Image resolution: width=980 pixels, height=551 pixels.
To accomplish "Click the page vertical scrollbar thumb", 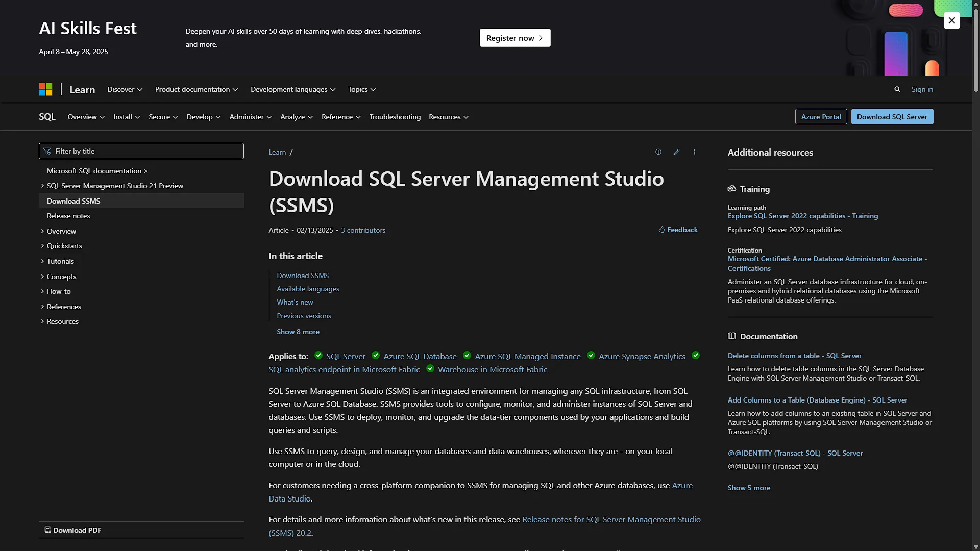I will (x=976, y=51).
